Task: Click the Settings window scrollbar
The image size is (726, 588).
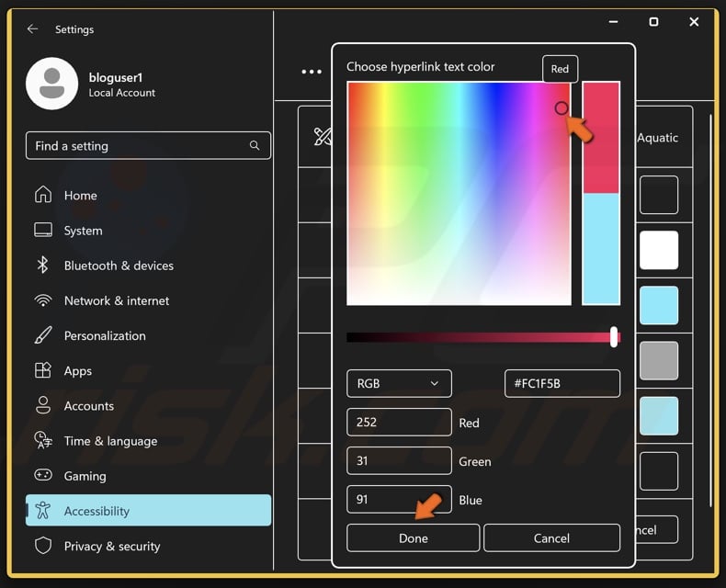Action: point(710,311)
